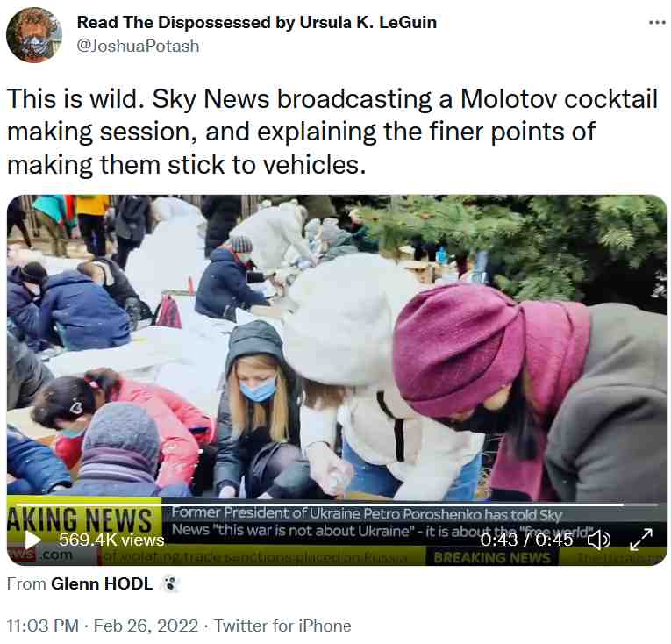Expand the video to fullscreen
The image size is (671, 644).
[641, 539]
